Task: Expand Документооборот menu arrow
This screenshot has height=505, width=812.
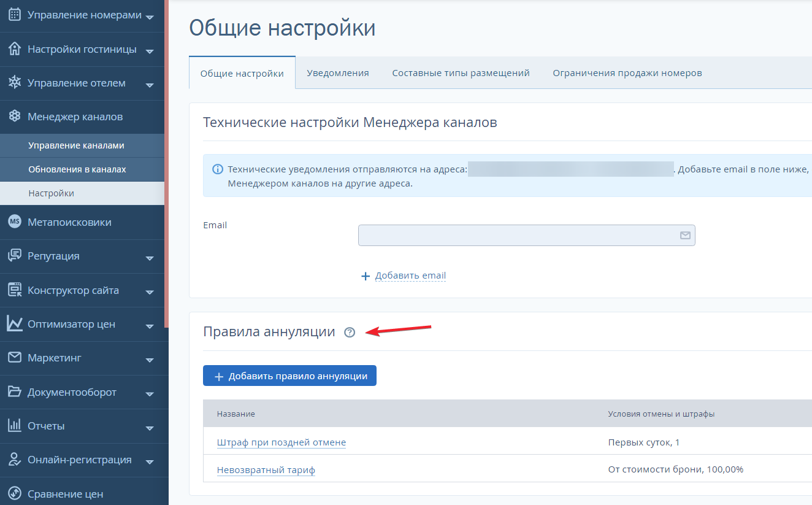Action: [150, 395]
